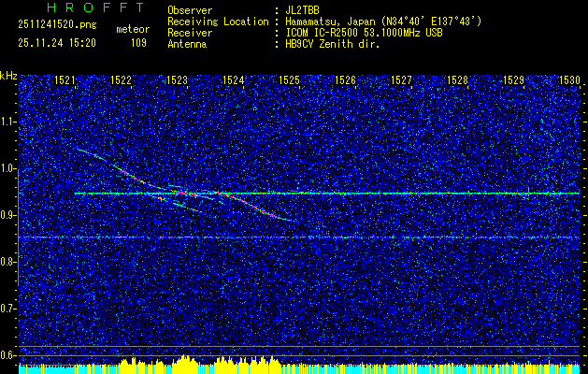The height and width of the screenshot is (374, 588).
Task: Click the 1.1 kHz frequency label
Action: (8, 122)
